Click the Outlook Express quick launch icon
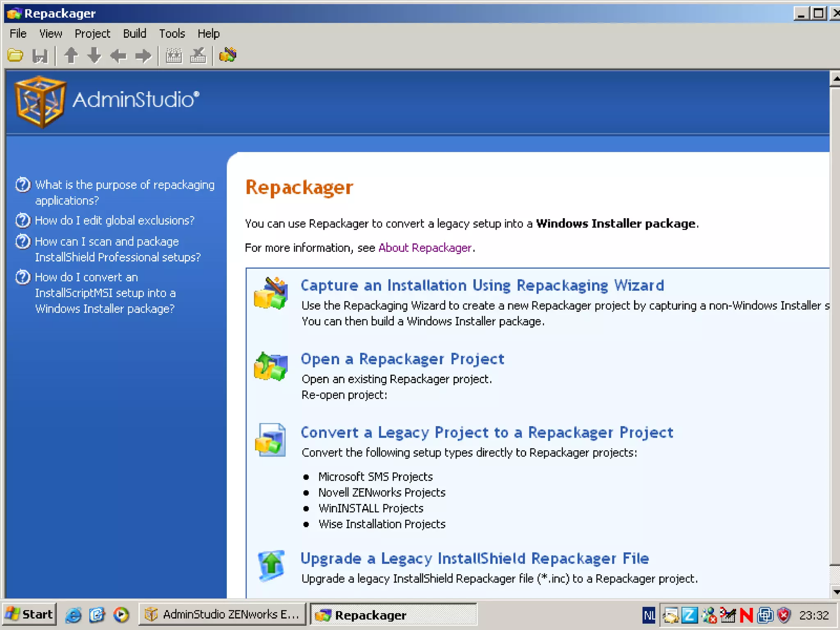The width and height of the screenshot is (840, 630). coord(97,615)
